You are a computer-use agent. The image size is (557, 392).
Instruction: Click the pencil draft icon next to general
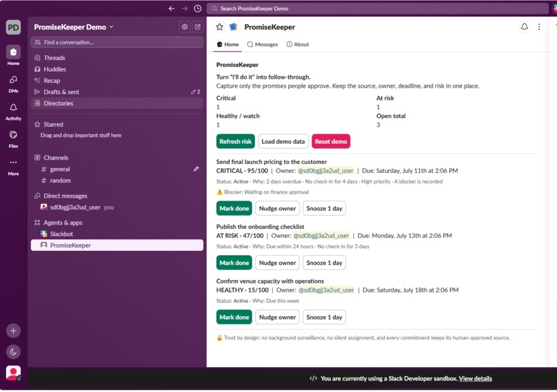coord(196,169)
